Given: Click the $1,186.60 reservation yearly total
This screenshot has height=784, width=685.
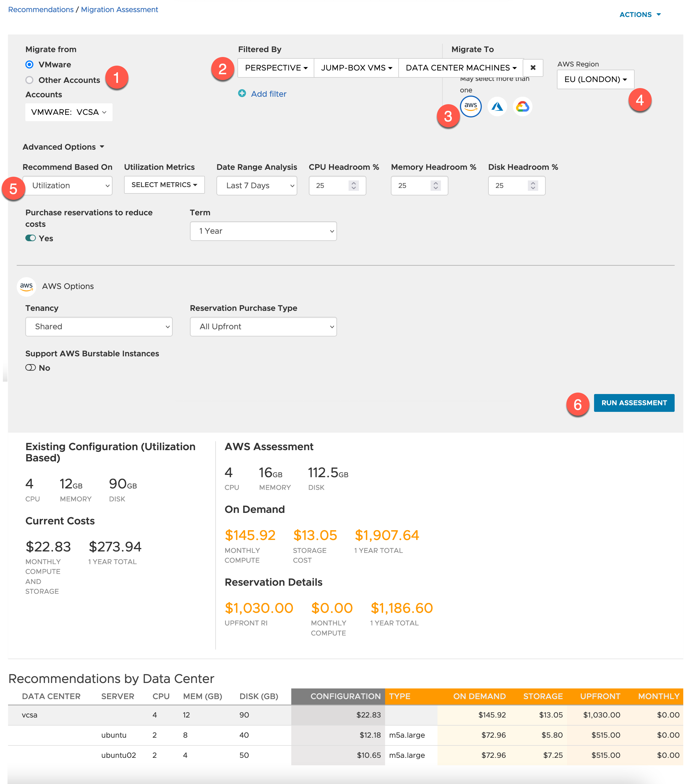Looking at the screenshot, I should (x=402, y=608).
